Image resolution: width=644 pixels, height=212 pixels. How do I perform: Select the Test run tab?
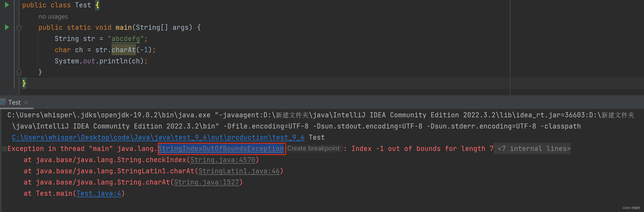click(x=14, y=102)
